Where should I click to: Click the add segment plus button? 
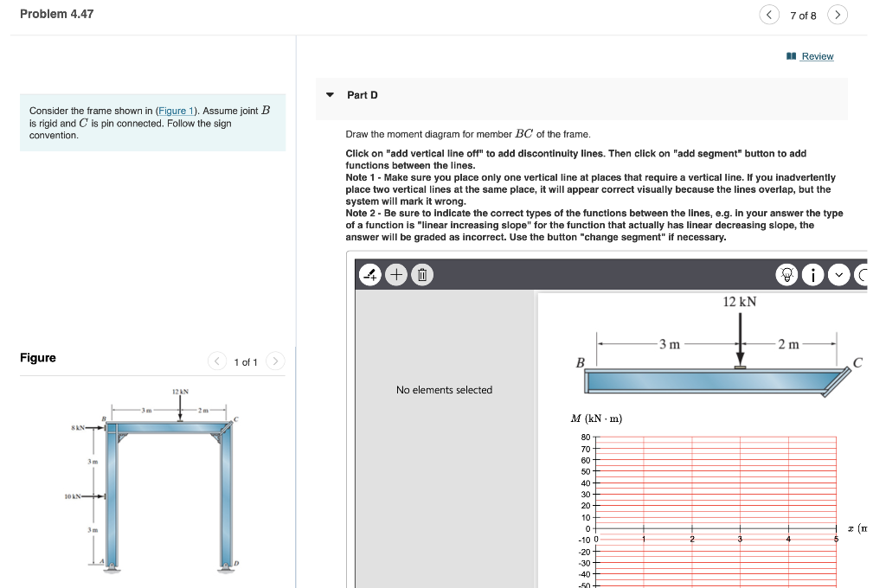pos(396,274)
